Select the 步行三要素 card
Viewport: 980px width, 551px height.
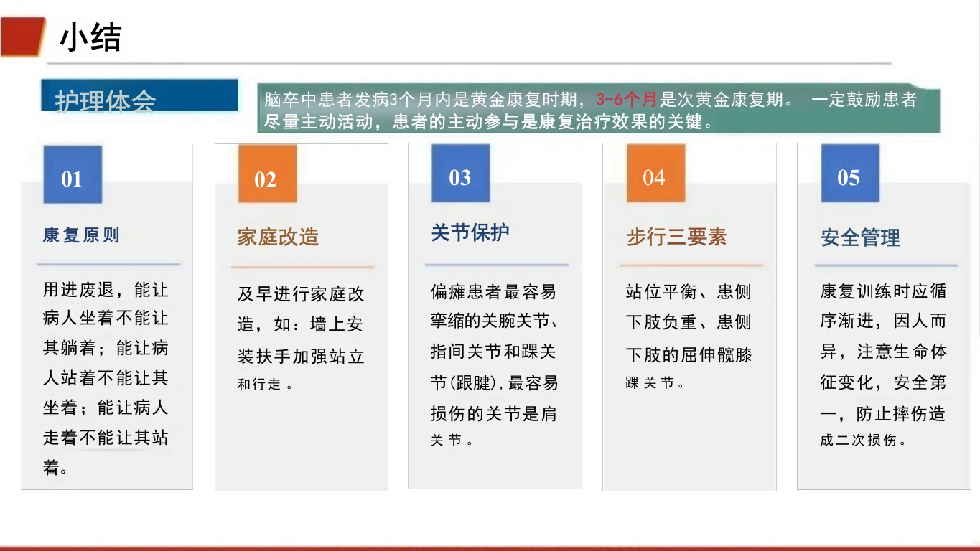click(x=689, y=316)
